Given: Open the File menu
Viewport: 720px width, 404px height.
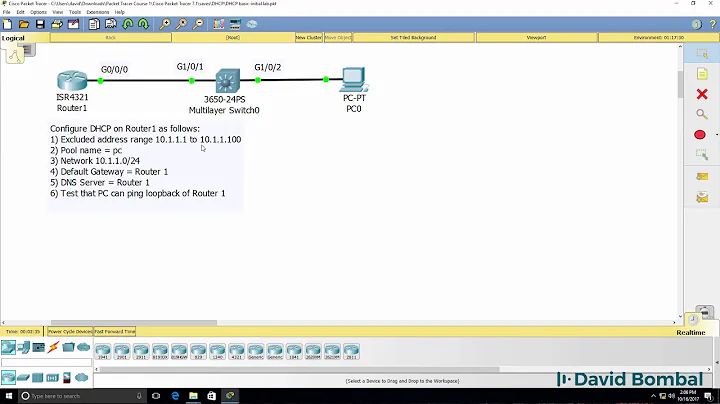Looking at the screenshot, I should pyautogui.click(x=6, y=12).
